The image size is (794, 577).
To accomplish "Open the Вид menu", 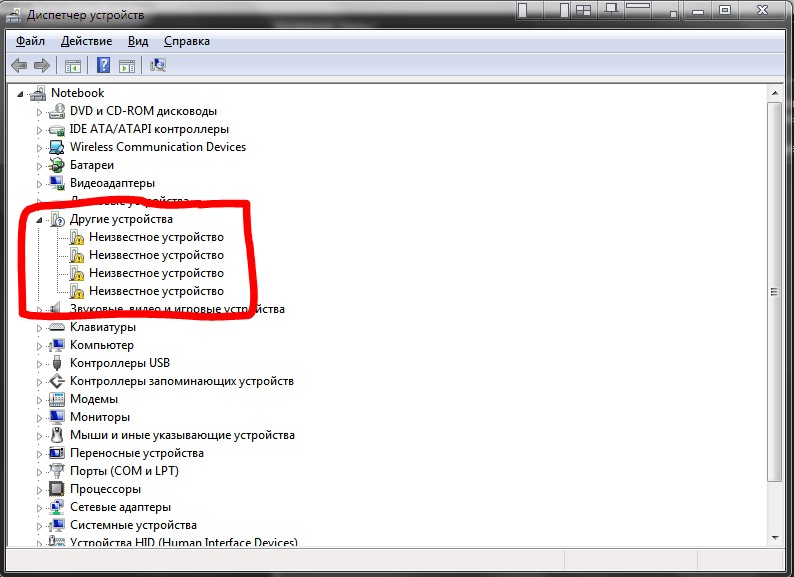I will click(138, 41).
